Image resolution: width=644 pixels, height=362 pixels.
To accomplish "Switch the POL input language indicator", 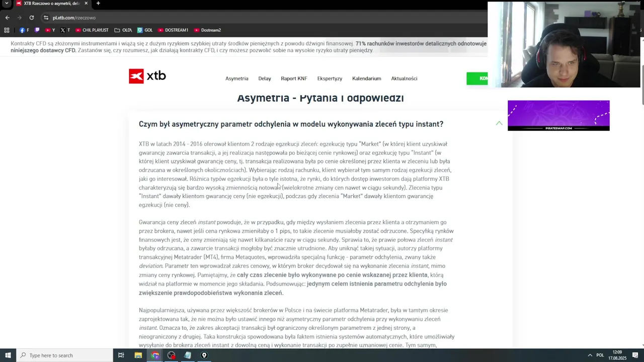I will (600, 355).
